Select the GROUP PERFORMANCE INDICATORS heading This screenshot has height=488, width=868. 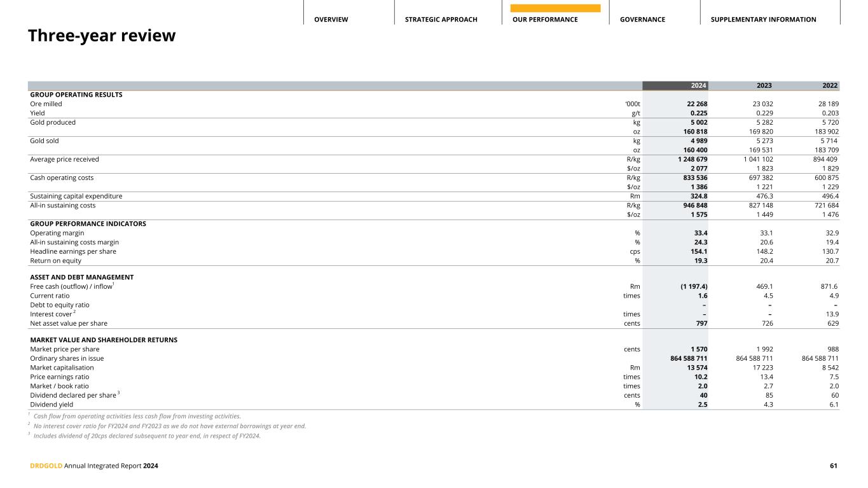point(88,224)
